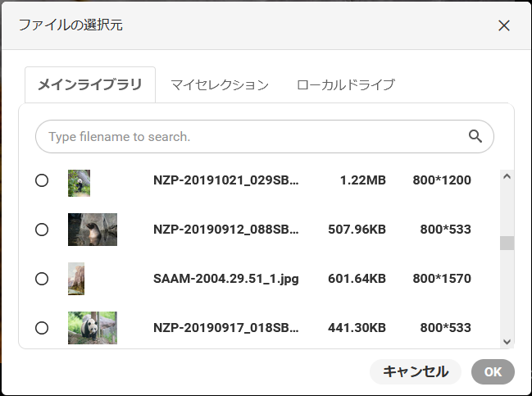Select radio button for NZP-20190912_088SB file

tap(42, 230)
